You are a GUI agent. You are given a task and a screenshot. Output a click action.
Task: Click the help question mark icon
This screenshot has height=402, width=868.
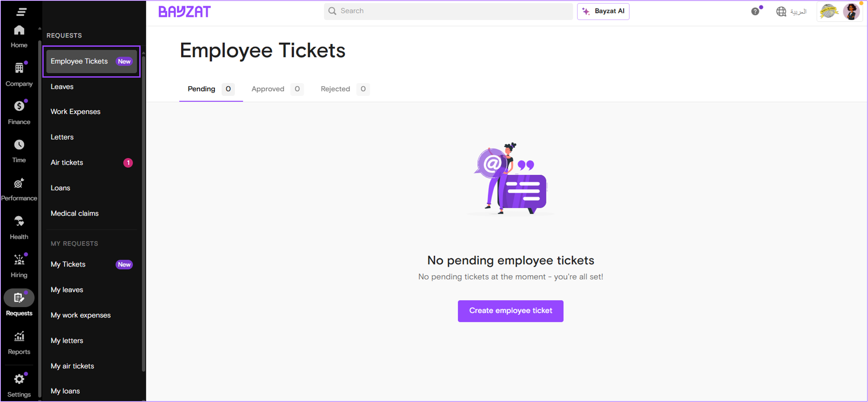755,12
